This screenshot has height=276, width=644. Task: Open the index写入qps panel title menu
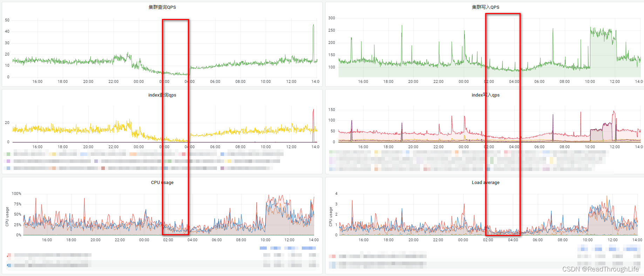(x=486, y=95)
